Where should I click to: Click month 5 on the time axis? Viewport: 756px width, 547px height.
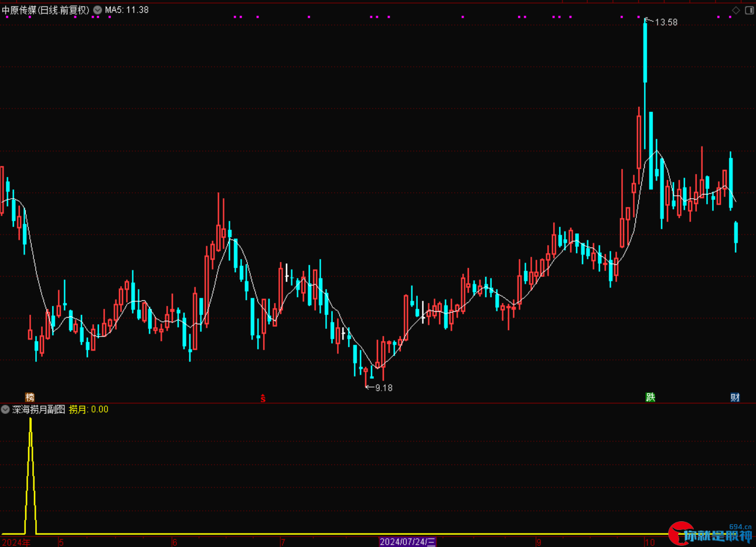pos(61,542)
